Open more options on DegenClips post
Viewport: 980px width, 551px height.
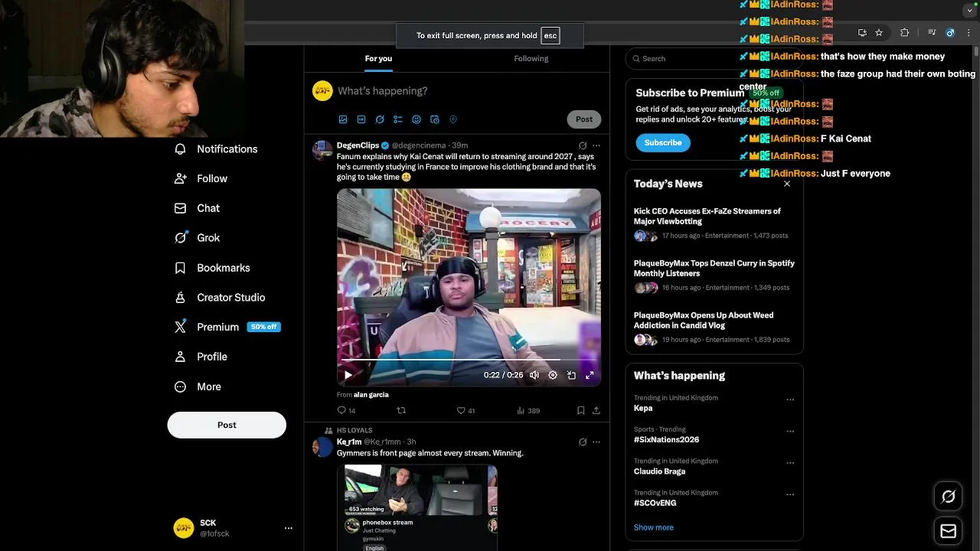596,145
